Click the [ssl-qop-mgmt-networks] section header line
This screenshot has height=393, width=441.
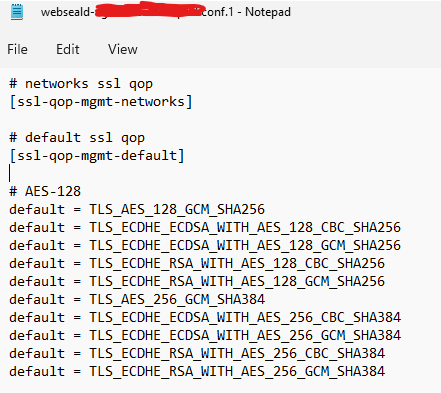click(x=101, y=102)
